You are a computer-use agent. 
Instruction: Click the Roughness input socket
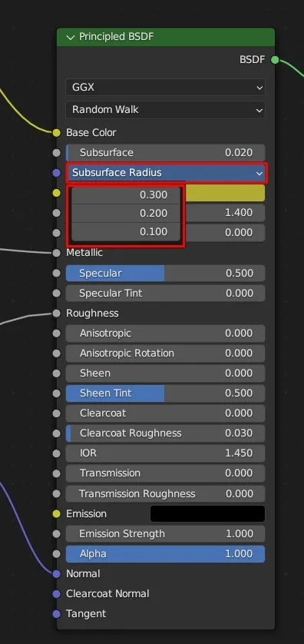coord(57,314)
